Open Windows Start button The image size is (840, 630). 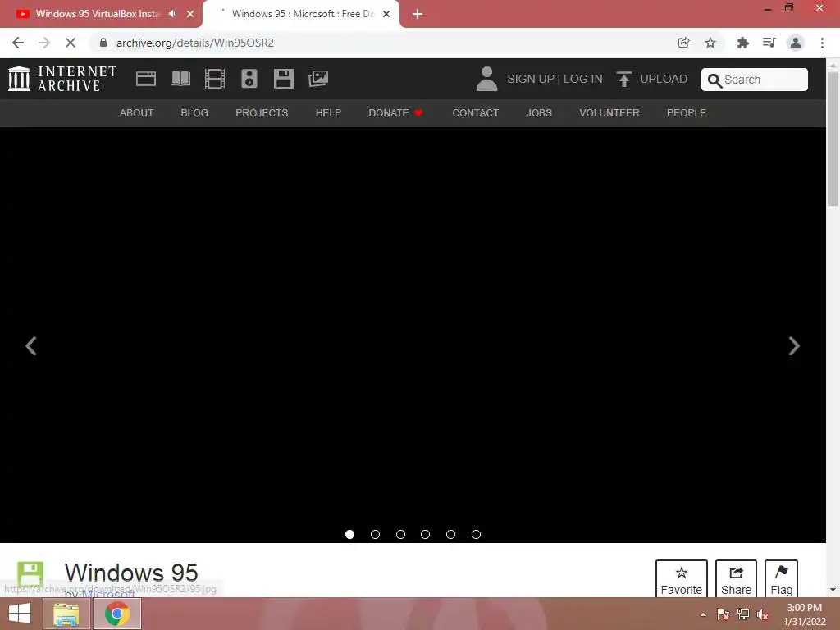coord(20,614)
